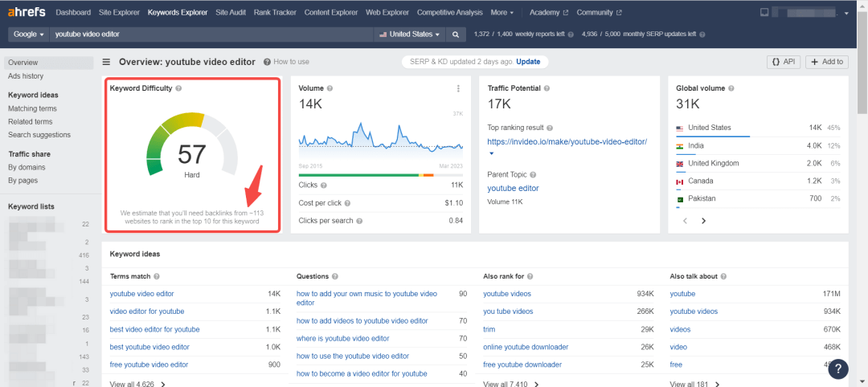Screen dimensions: 868x387
Task: Click the page vertical scrollbar
Action: coord(863,62)
